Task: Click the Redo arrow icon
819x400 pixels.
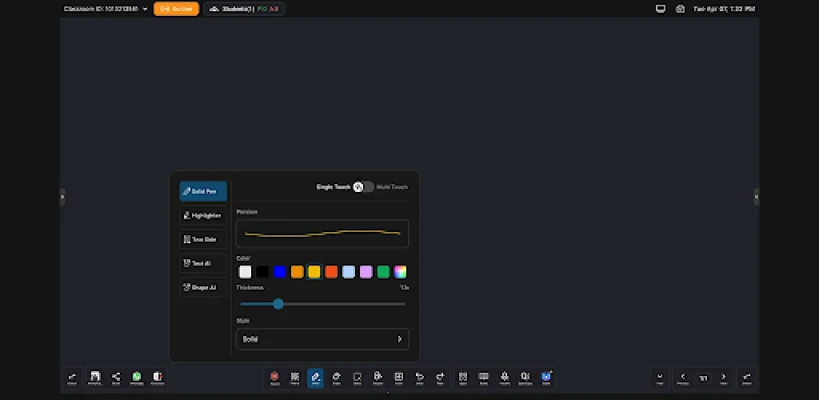Action: [x=440, y=377]
